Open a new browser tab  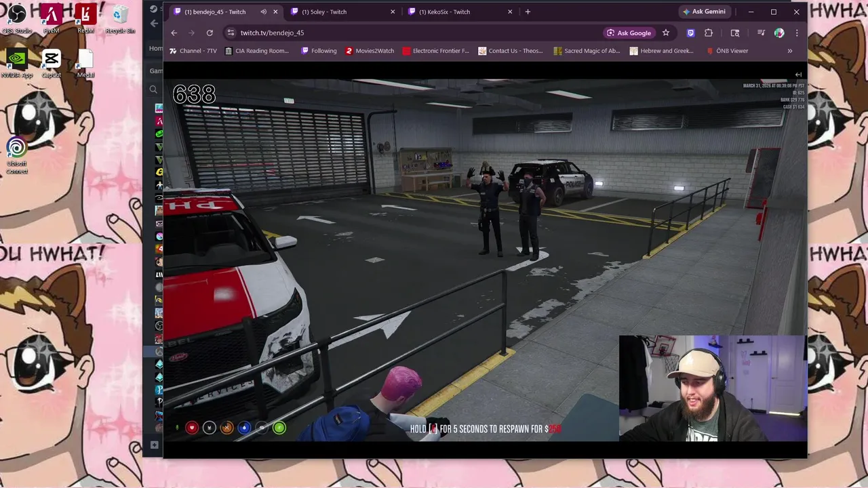tap(528, 12)
